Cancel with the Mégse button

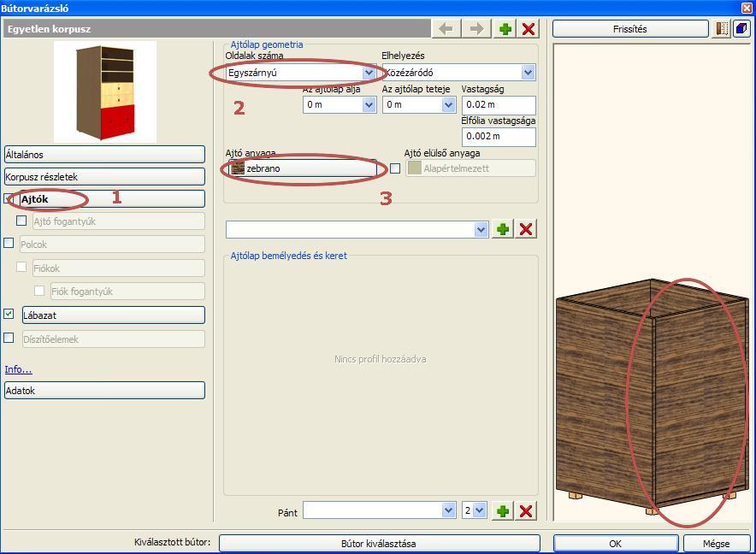(717, 544)
